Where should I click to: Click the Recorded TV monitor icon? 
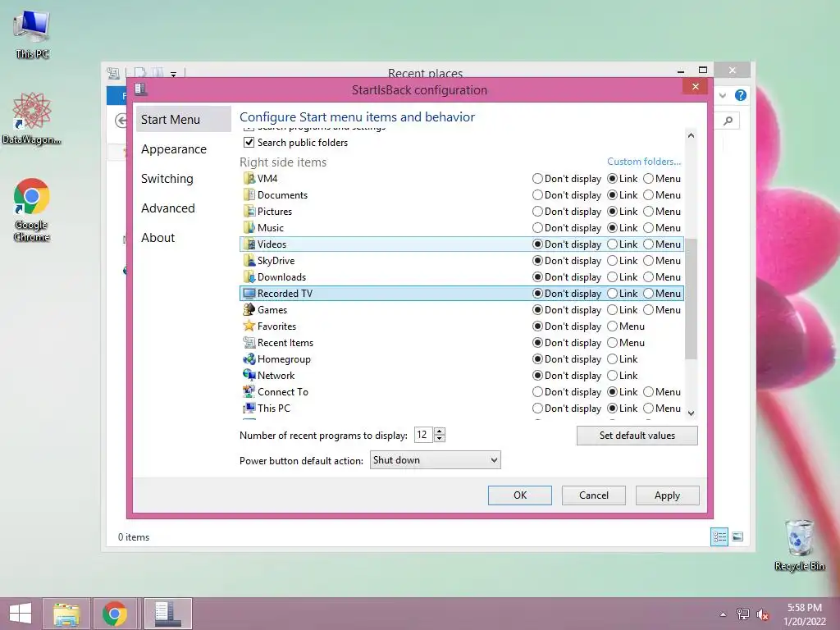[x=249, y=294]
